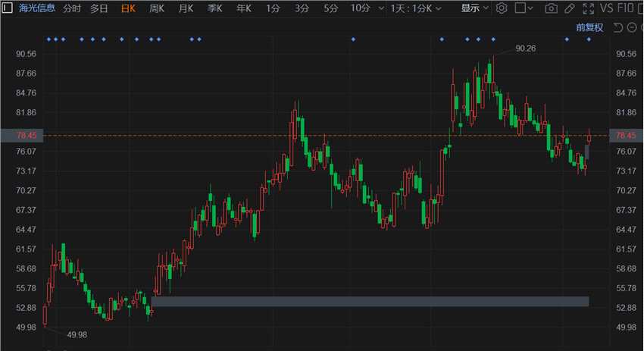Select the 年K yearly tab
644x351 pixels.
tap(244, 8)
